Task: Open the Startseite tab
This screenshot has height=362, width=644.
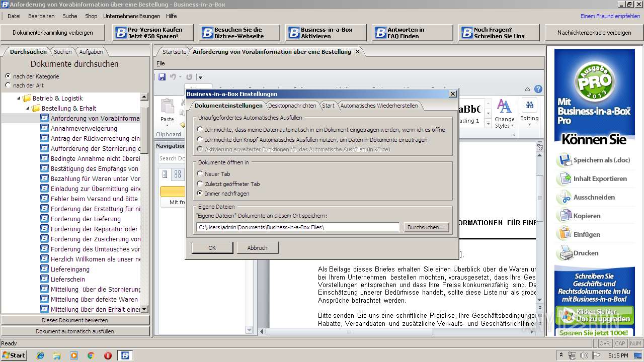Action: [174, 52]
